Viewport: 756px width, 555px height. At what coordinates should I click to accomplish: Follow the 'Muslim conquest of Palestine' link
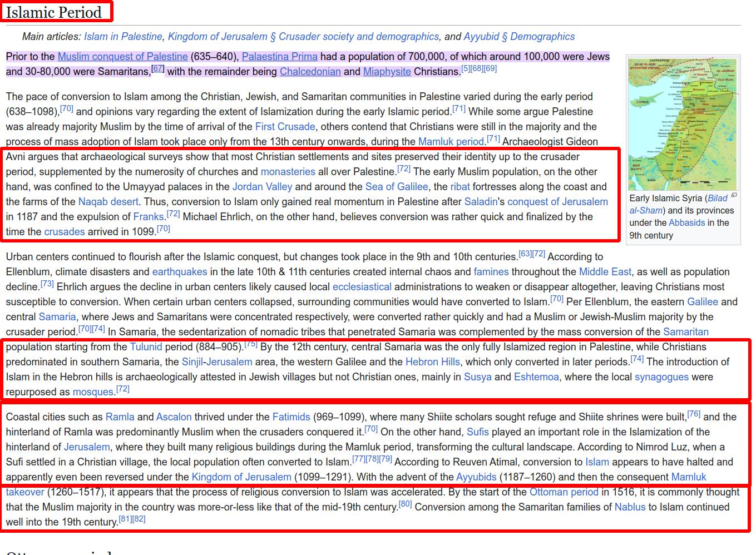(122, 57)
